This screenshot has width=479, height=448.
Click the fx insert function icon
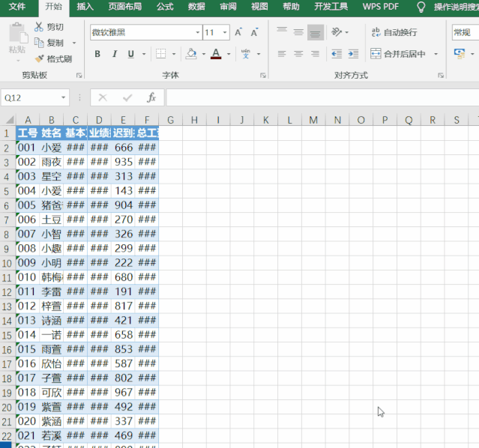151,97
